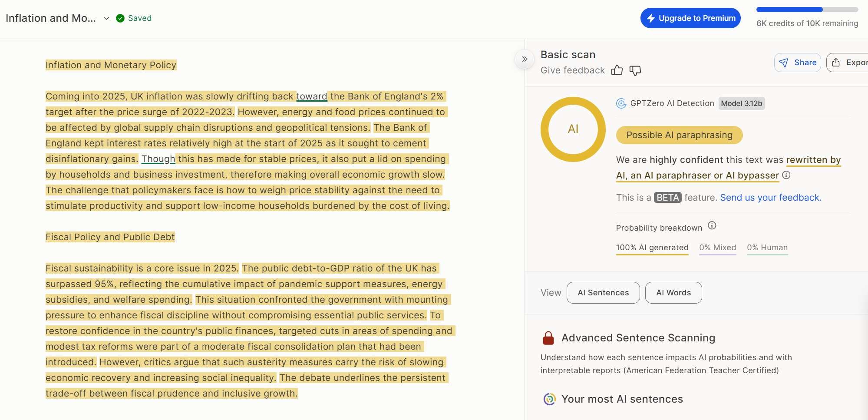
Task: Click the Inflation and Mo... document title
Action: (x=51, y=18)
